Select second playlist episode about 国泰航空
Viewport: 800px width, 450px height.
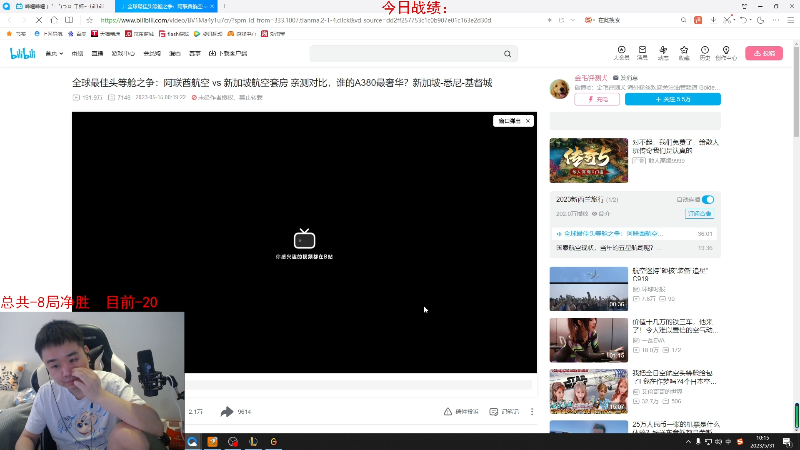[x=635, y=248]
